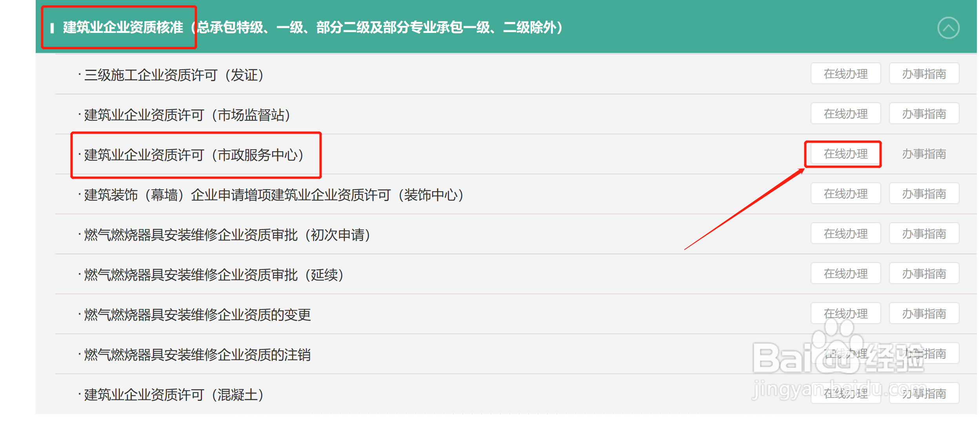Click 在线办理 for 三级施工企业资质许可（发证）
The height and width of the screenshot is (422, 980).
click(845, 74)
